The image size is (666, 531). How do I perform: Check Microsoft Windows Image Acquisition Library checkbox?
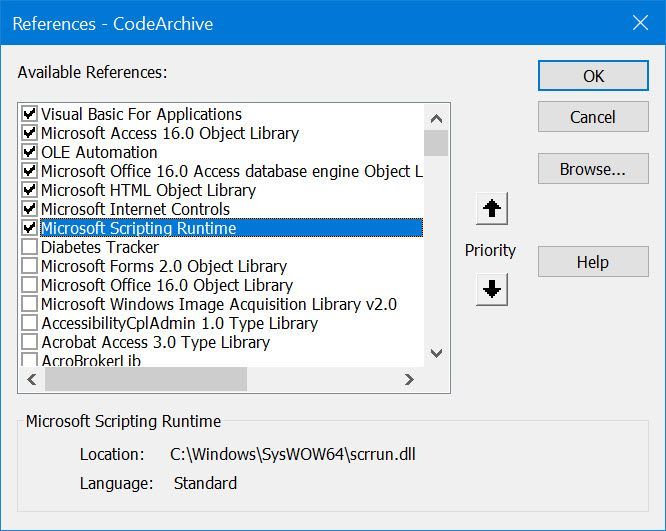coord(29,304)
